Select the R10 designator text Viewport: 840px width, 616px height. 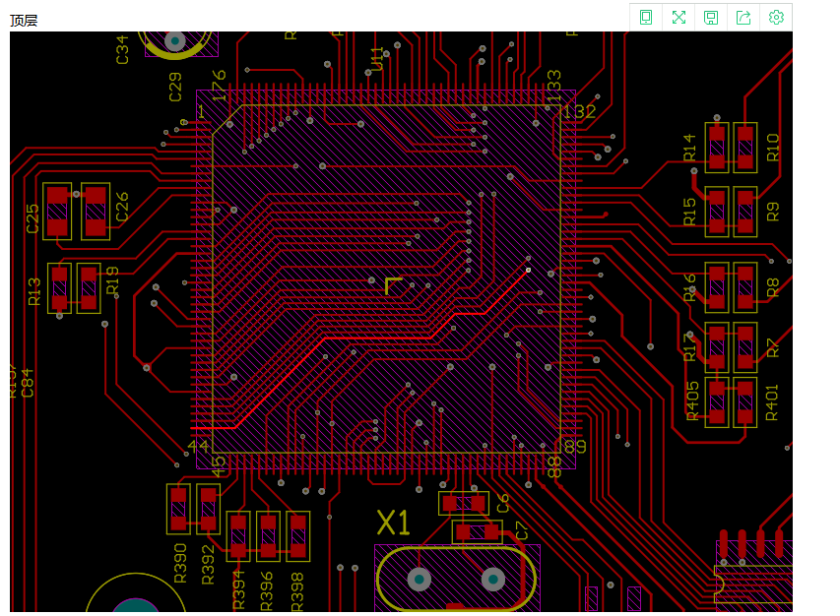[772, 148]
